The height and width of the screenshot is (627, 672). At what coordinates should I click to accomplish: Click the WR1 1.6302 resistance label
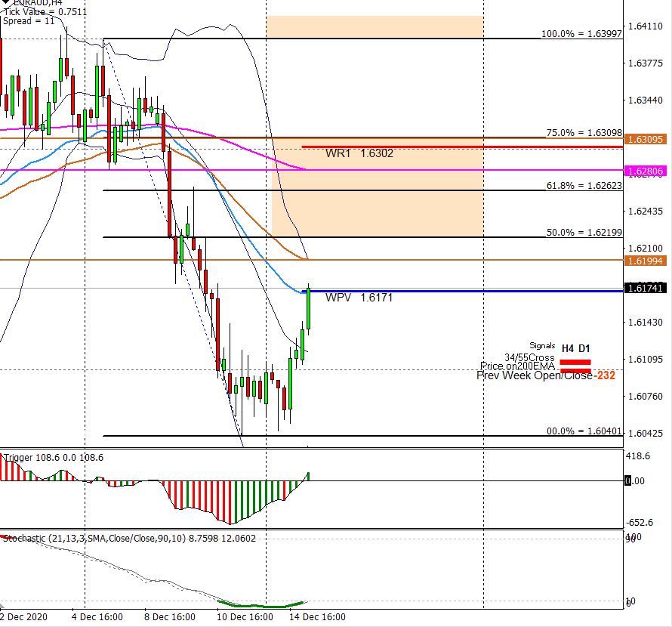tap(359, 153)
